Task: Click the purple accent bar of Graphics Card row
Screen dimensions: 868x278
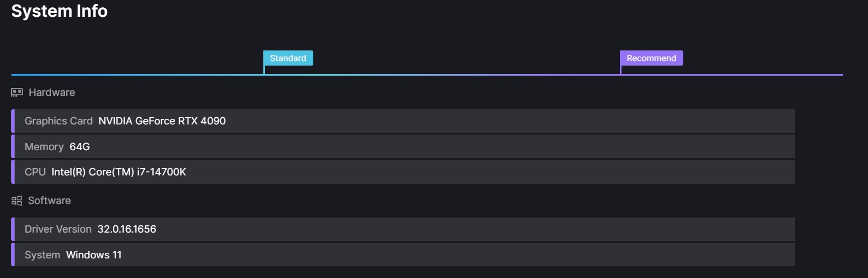Action: coord(13,121)
